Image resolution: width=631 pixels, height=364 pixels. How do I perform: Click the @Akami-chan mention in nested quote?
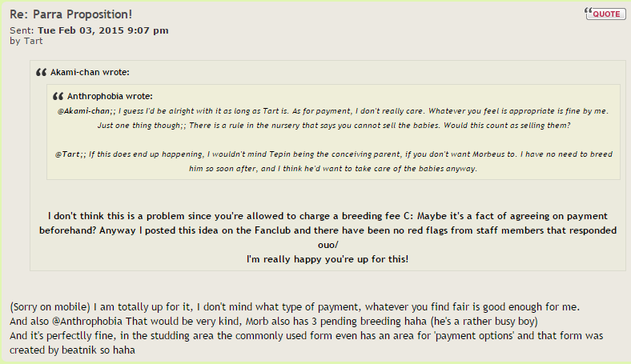(86, 111)
